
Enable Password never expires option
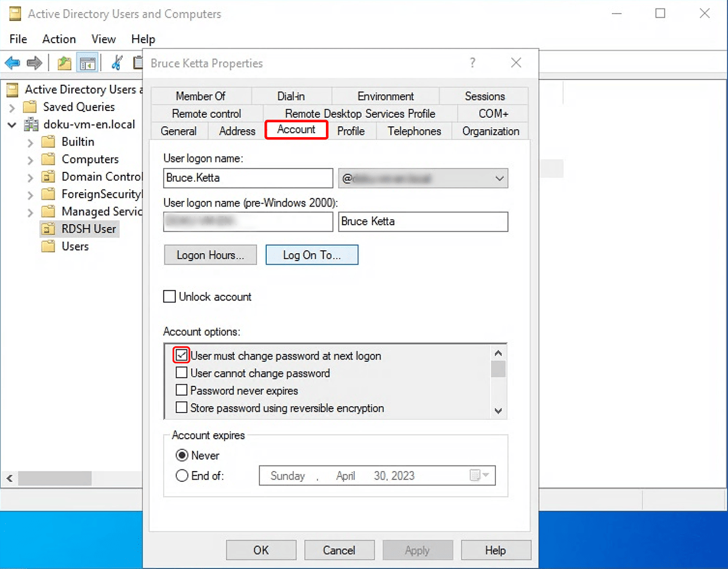click(181, 390)
